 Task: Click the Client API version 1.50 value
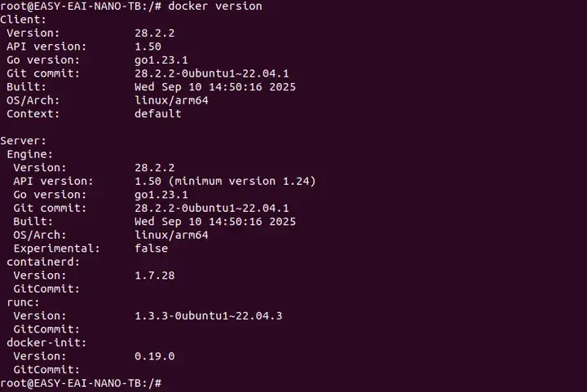[148, 46]
